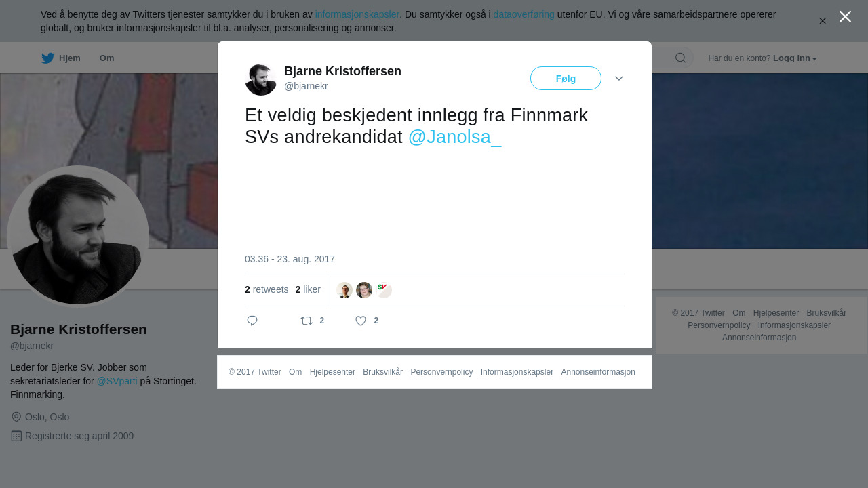Image resolution: width=868 pixels, height=488 pixels.
Task: Follow Bjarne with the Følg button
Action: (566, 79)
